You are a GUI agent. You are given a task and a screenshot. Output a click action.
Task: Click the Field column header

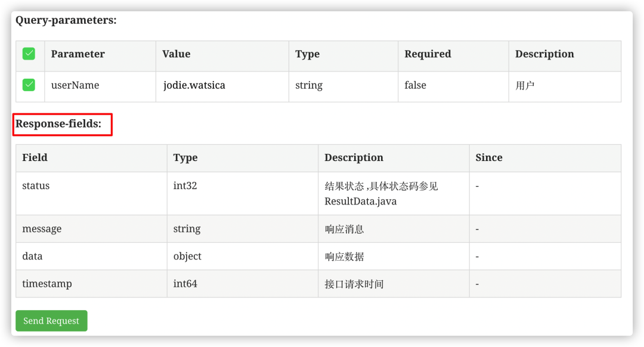[35, 157]
